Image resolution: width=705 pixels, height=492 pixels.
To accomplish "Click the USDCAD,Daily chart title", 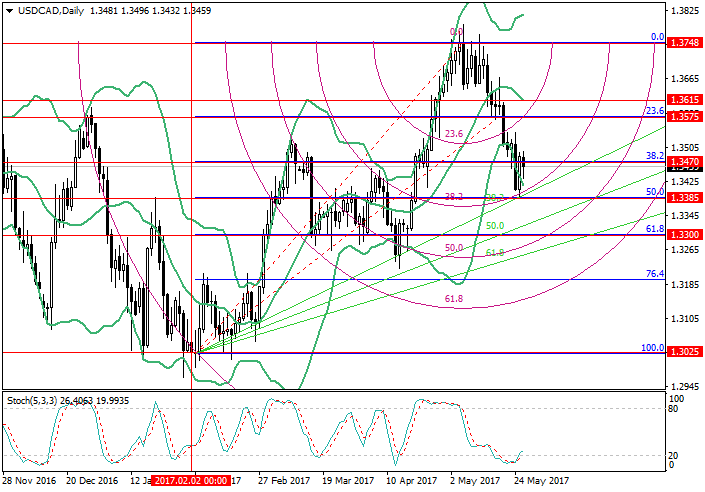I will coord(51,11).
